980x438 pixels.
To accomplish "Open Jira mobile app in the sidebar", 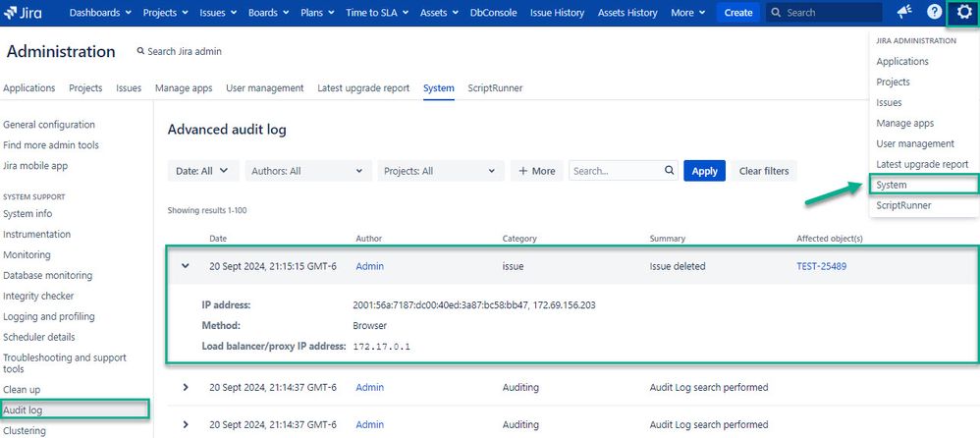I will (35, 166).
